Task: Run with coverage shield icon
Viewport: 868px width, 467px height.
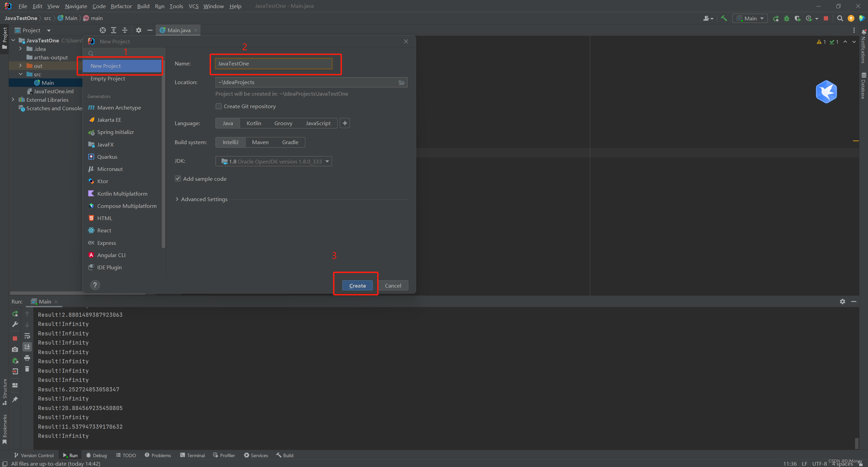Action: coord(797,18)
